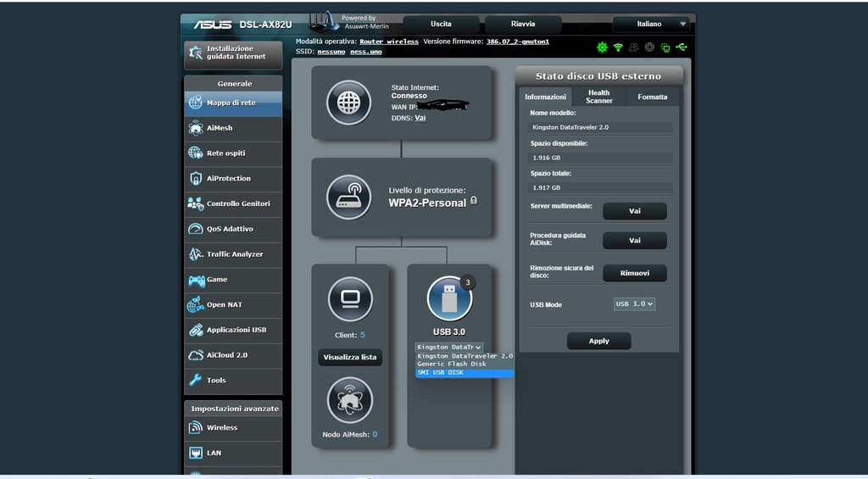Click the Tools wrench icon
Image resolution: width=868 pixels, height=479 pixels.
[x=196, y=381]
